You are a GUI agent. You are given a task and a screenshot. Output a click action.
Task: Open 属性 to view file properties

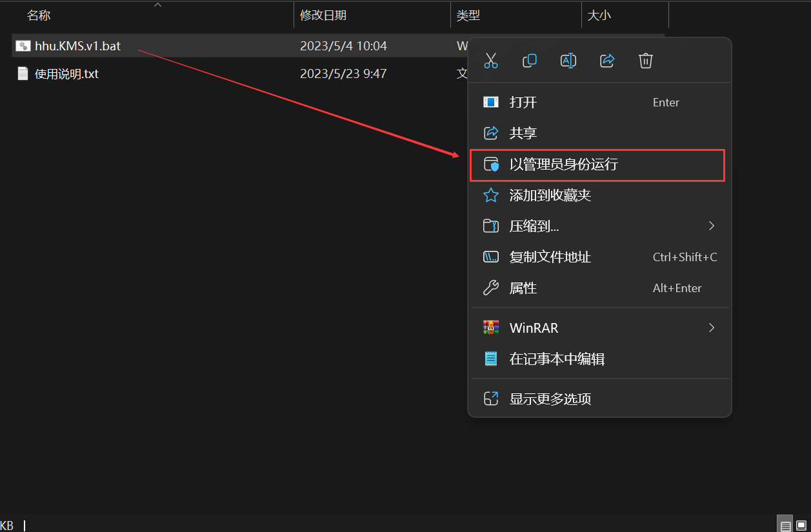click(x=524, y=288)
